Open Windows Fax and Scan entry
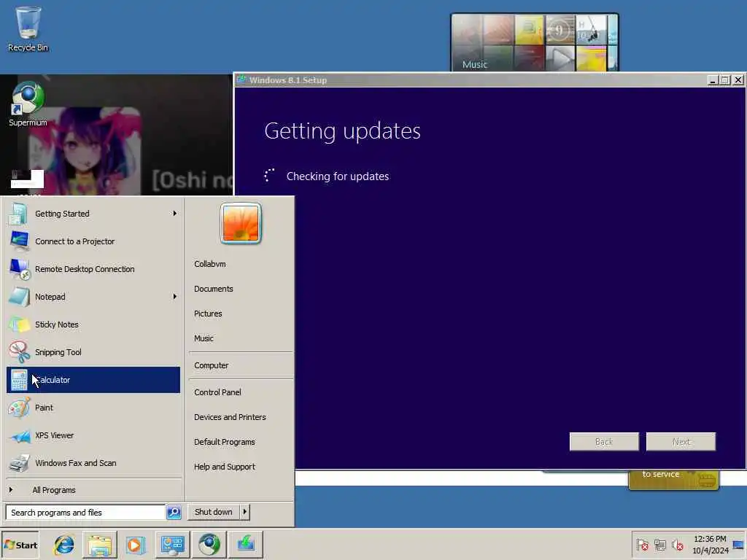 93,463
